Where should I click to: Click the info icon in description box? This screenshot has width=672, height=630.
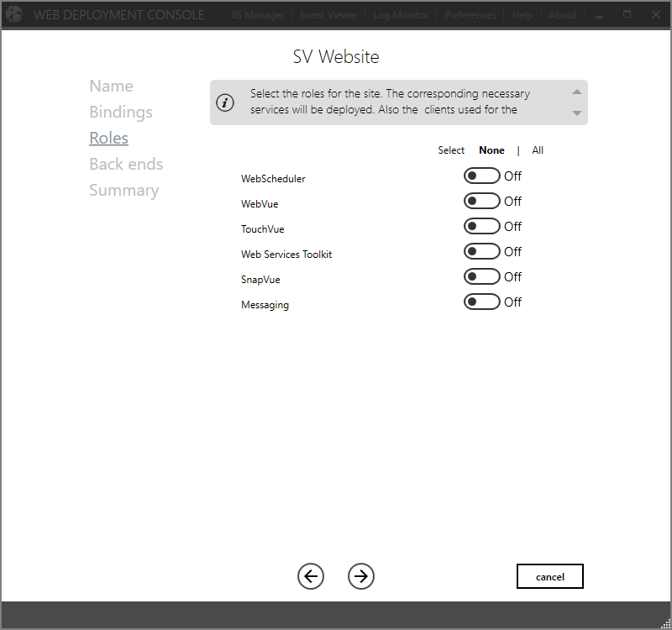225,102
